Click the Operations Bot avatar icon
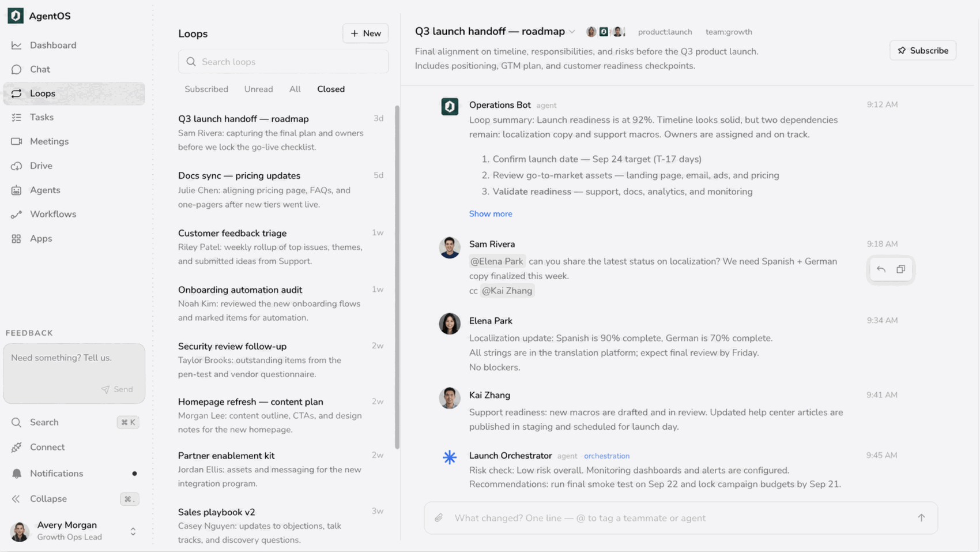This screenshot has width=980, height=552. pos(450,107)
